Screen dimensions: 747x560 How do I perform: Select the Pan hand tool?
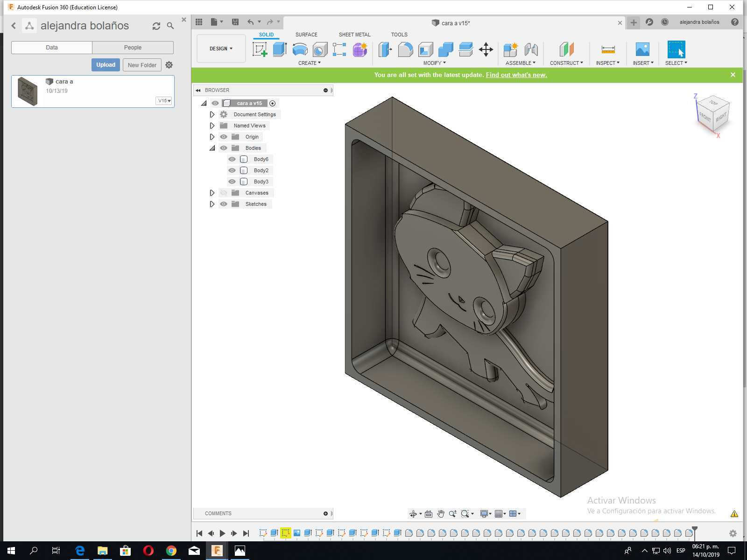pos(441,514)
